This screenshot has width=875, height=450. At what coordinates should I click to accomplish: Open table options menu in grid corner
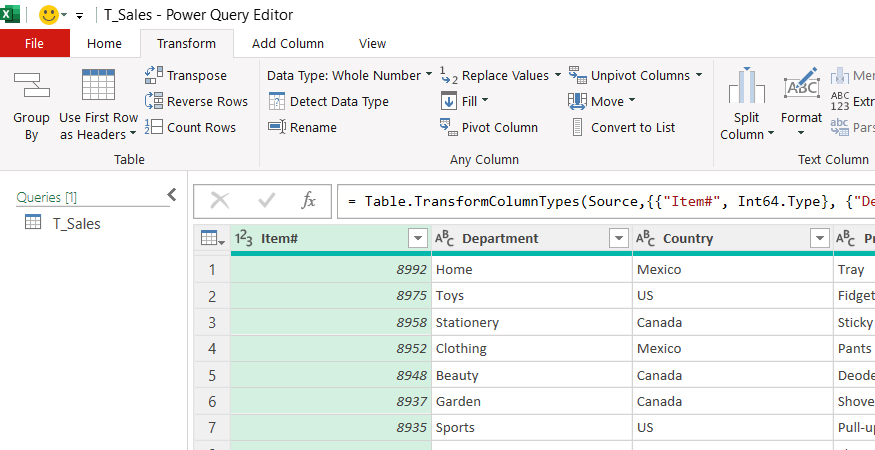coord(213,239)
